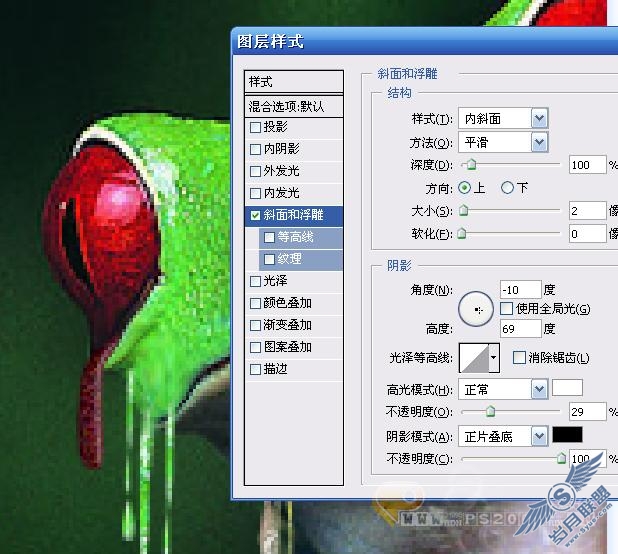Select 混合选项:默认 in the list
This screenshot has height=554, width=618.
294,106
